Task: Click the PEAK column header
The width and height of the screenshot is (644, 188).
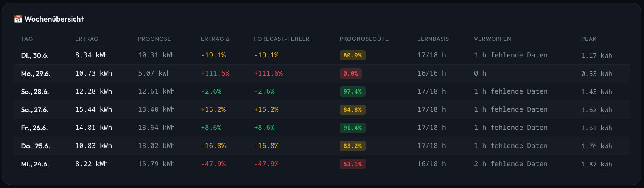Action: coord(589,39)
